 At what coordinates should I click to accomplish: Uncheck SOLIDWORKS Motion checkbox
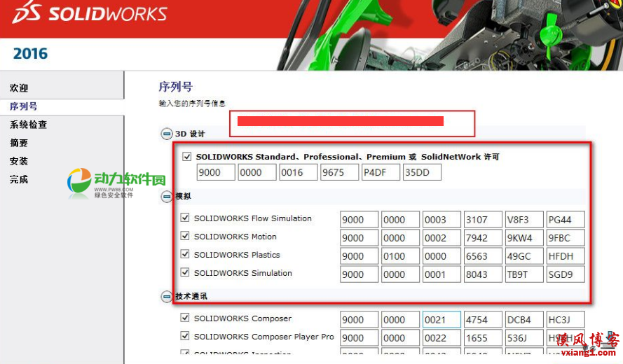point(185,236)
